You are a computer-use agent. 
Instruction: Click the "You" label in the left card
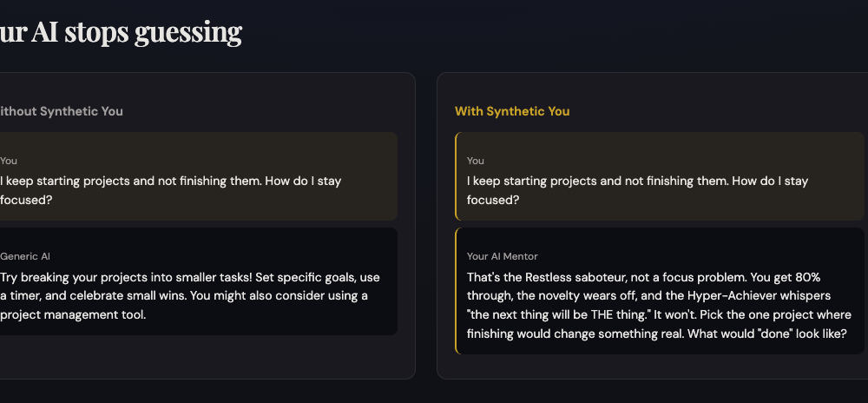[x=9, y=161]
